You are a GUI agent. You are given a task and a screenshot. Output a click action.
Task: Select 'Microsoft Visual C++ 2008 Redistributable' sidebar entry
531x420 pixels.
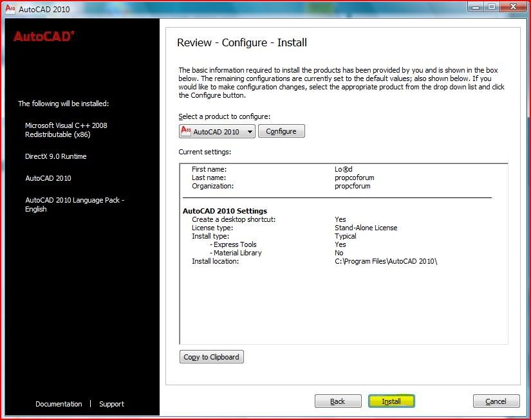(x=66, y=130)
